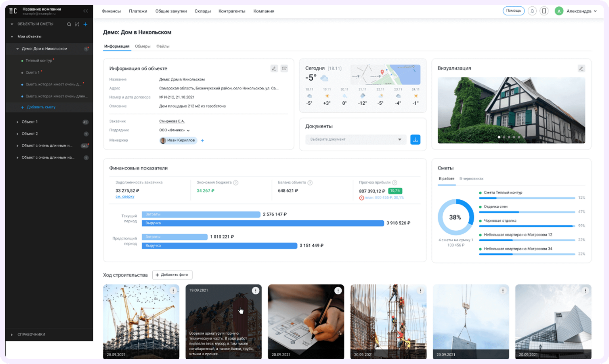The height and width of the screenshot is (364, 609).
Task: Add new object with plus icon
Action: pyautogui.click(x=85, y=24)
